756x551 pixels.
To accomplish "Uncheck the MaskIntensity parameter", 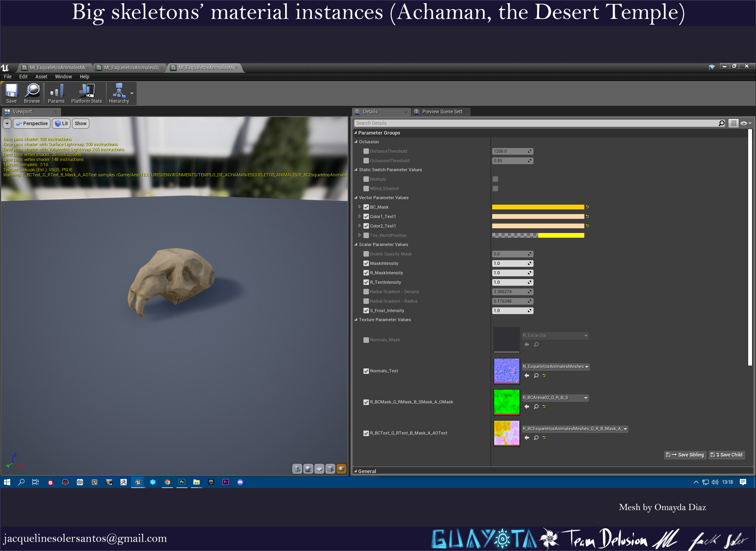I will click(x=366, y=263).
